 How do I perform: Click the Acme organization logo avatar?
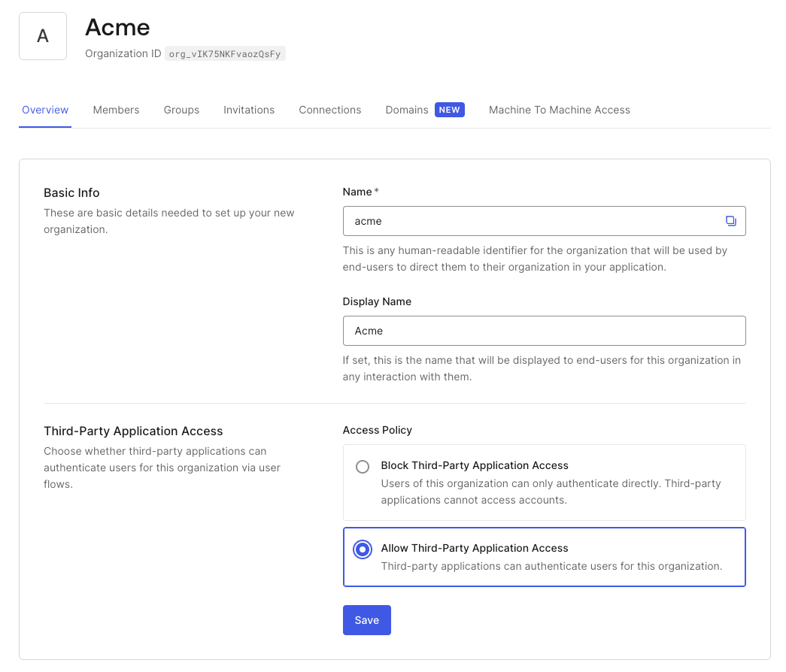pos(43,36)
